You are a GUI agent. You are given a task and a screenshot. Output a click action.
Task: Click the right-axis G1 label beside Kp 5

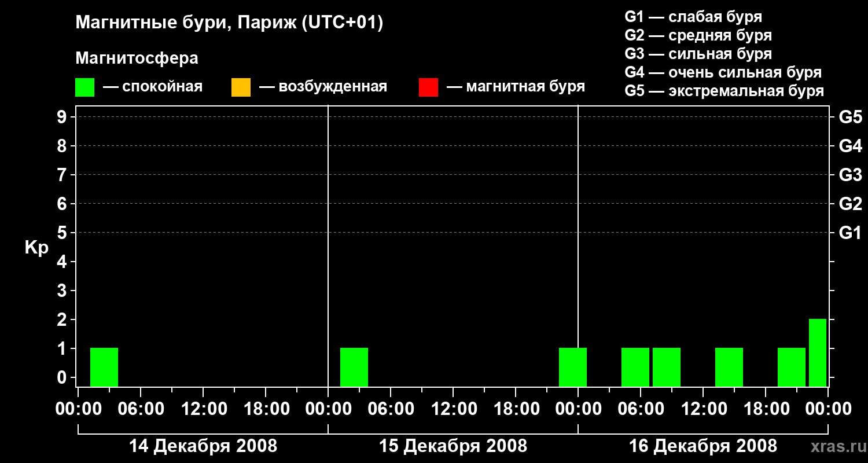point(850,233)
